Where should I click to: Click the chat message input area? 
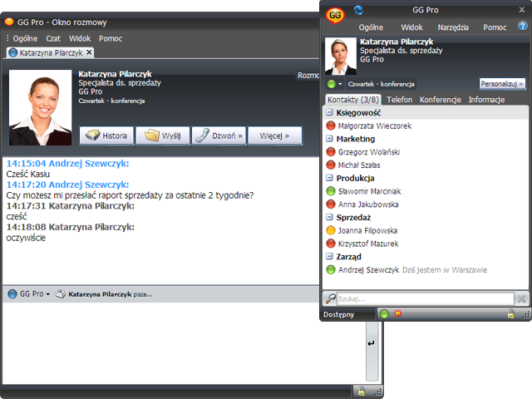pyautogui.click(x=183, y=342)
